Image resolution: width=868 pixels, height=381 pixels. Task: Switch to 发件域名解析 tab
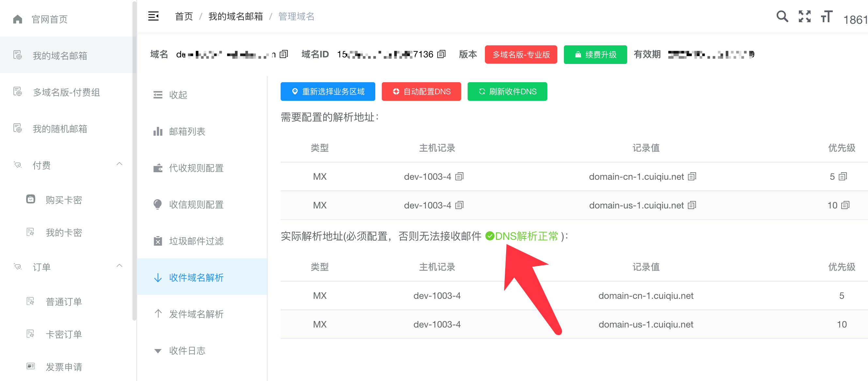(202, 314)
